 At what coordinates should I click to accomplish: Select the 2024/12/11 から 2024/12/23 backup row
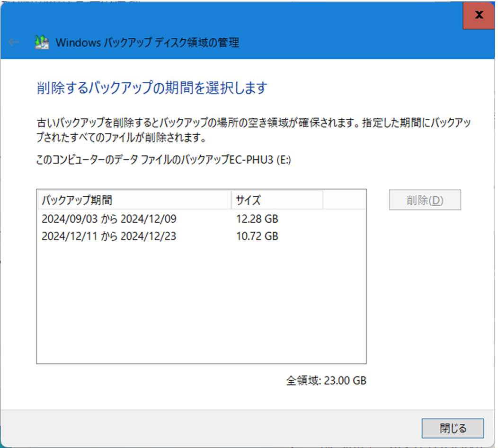click(x=201, y=236)
